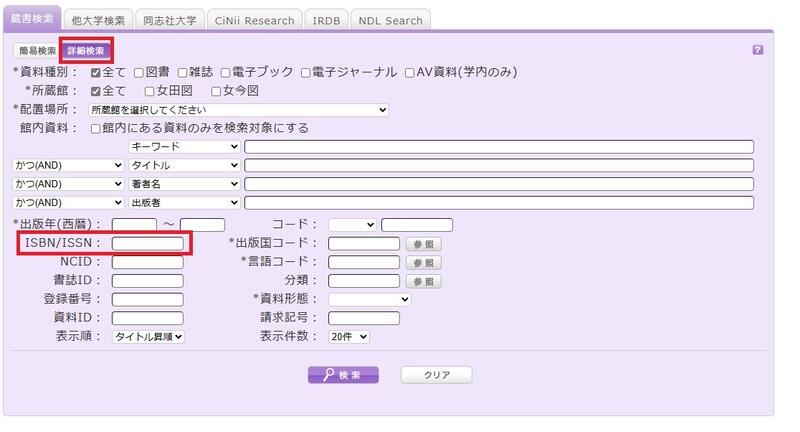Switch to the 他大学検索 tab
The width and height of the screenshot is (800, 432).
point(98,20)
